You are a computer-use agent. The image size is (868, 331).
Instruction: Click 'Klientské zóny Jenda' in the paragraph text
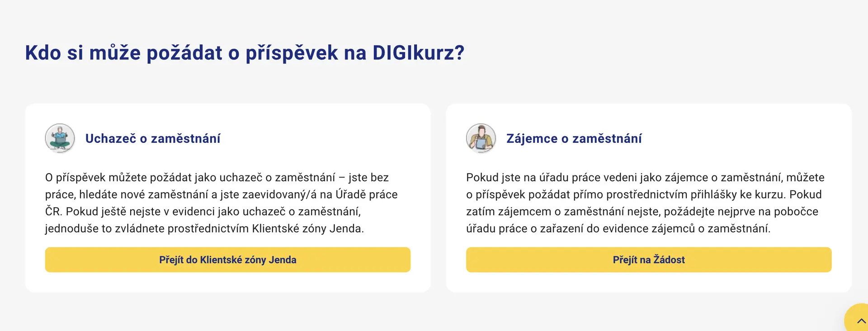point(307,228)
